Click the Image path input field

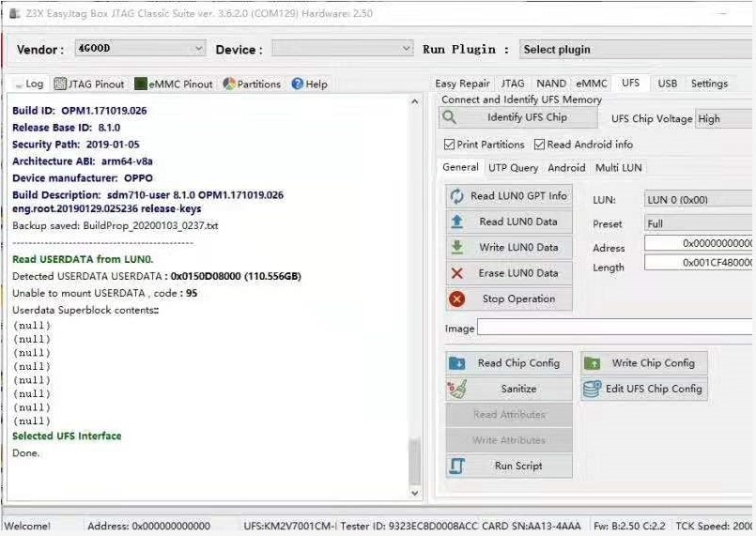click(x=615, y=327)
